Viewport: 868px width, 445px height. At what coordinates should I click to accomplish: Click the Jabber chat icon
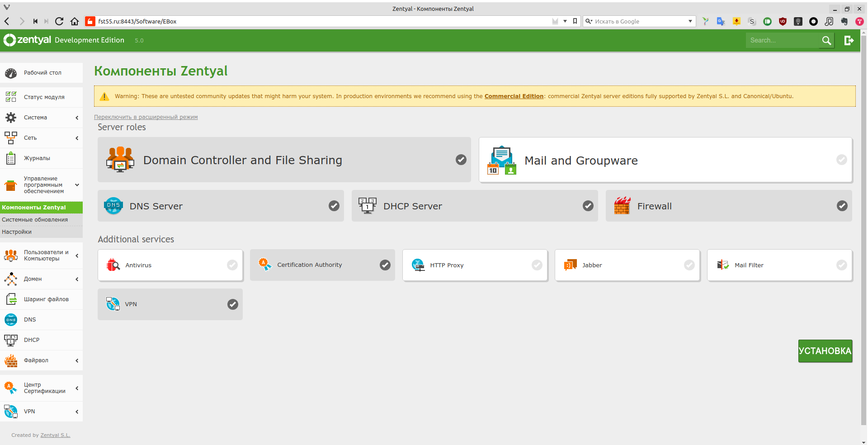(571, 265)
